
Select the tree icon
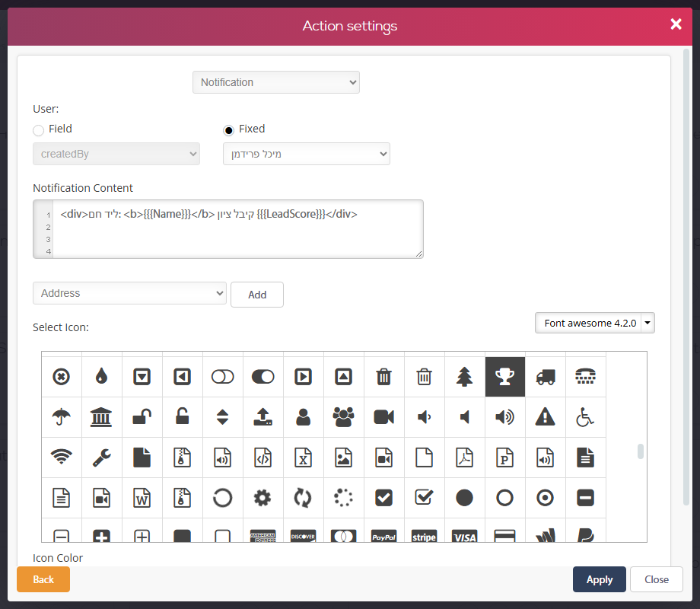464,377
